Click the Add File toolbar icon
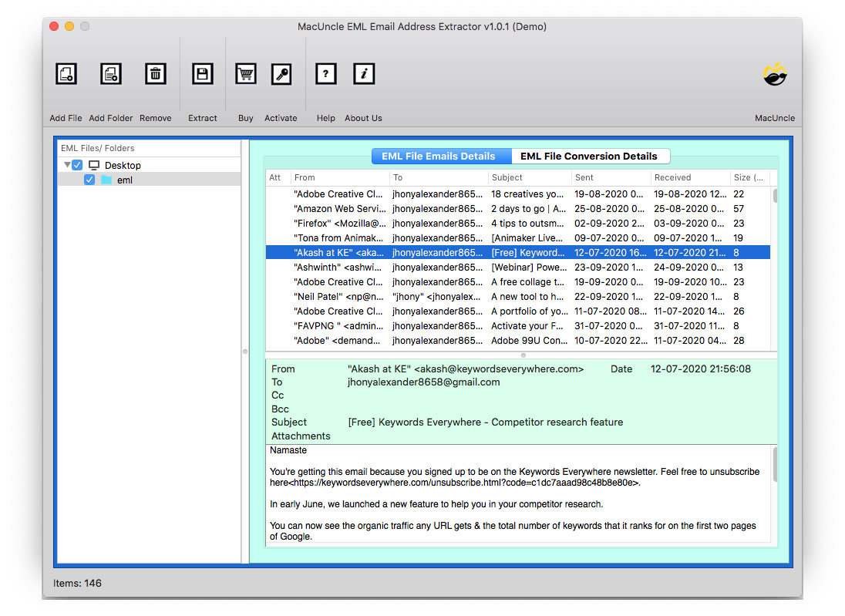845x616 pixels. 66,74
